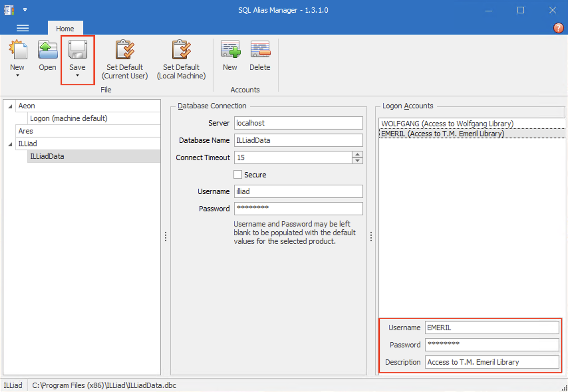Click the New alias icon in File group
This screenshot has height=392, width=568.
(x=18, y=53)
